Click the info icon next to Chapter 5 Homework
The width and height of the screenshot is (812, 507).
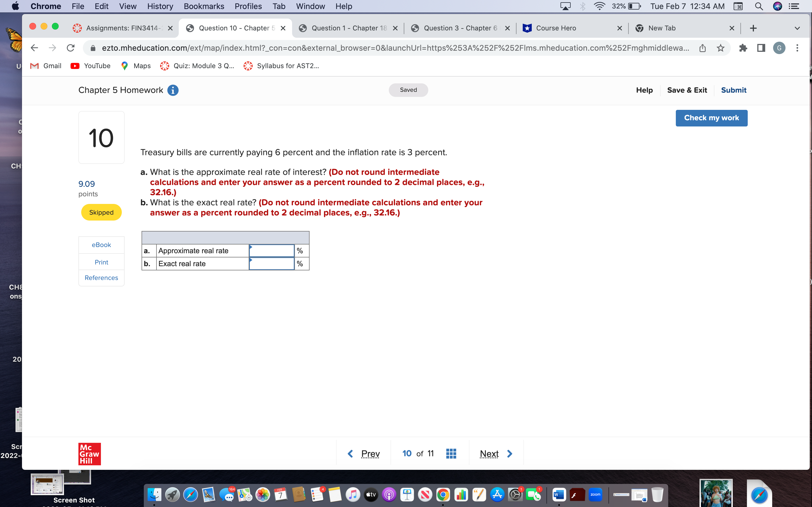[173, 90]
